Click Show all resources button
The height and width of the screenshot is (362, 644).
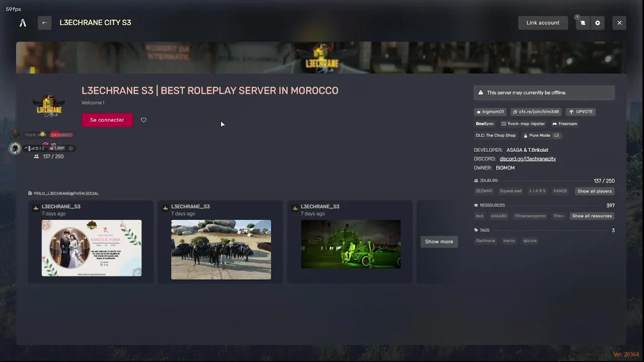click(x=592, y=216)
